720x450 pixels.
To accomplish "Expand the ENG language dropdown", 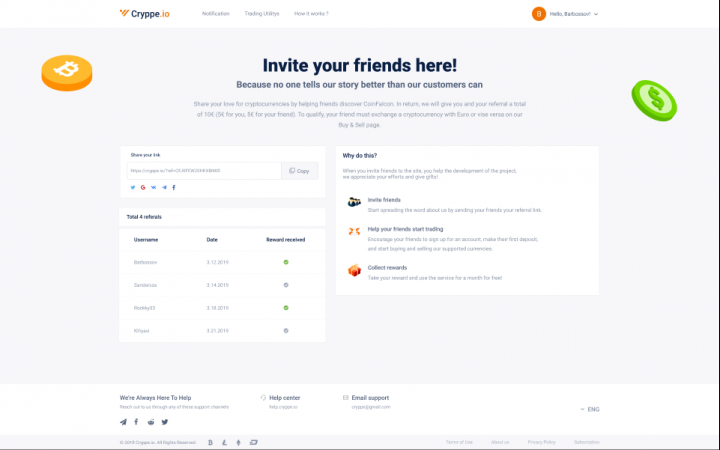I will pos(590,410).
